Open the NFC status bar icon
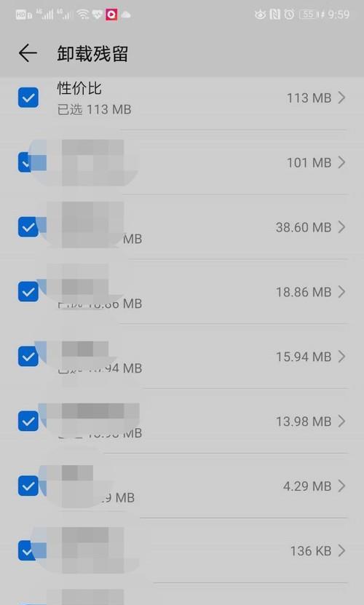 tap(275, 15)
